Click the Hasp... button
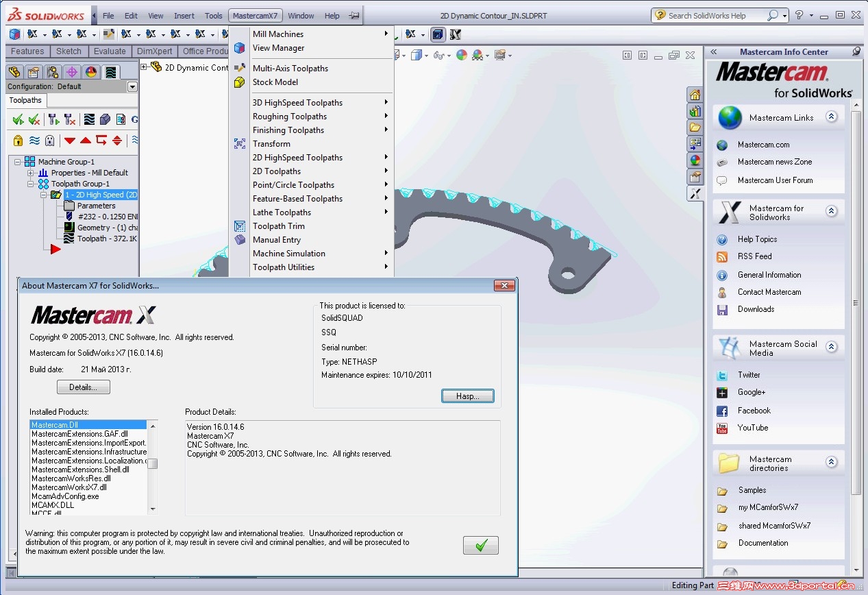Screen dimensions: 868x595 [x=467, y=396]
